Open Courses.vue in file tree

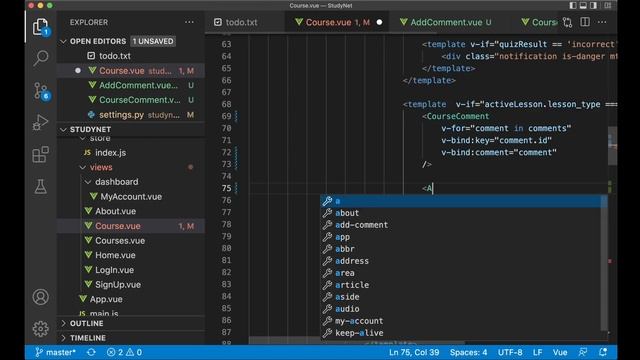(131, 241)
